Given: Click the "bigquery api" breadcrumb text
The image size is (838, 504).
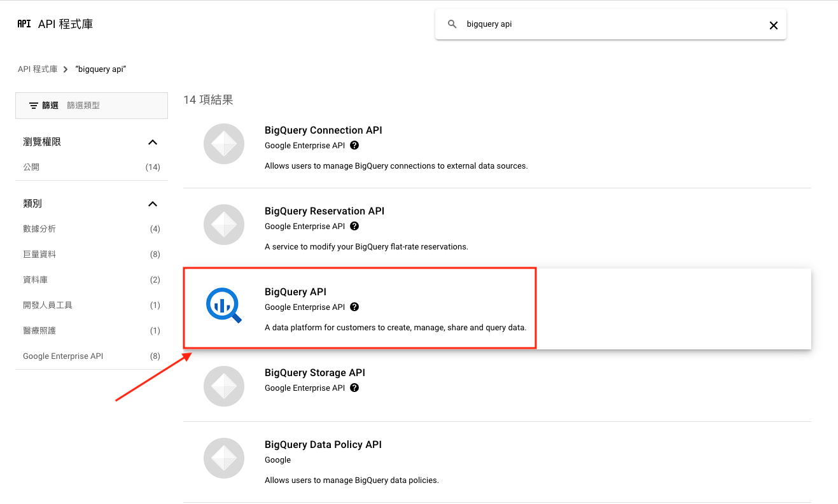Looking at the screenshot, I should (101, 69).
